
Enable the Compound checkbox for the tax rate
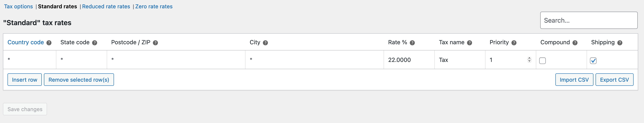[x=542, y=60]
